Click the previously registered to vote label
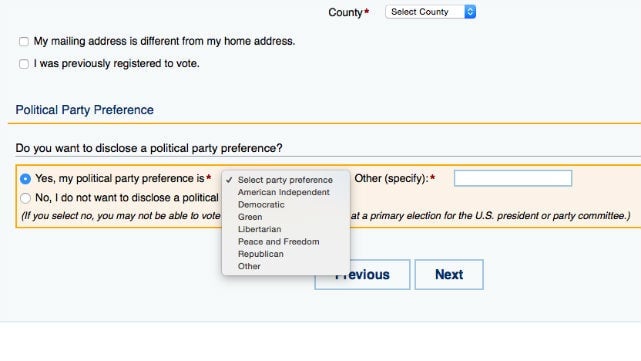Screen dimensions: 641x361 pyautogui.click(x=117, y=64)
